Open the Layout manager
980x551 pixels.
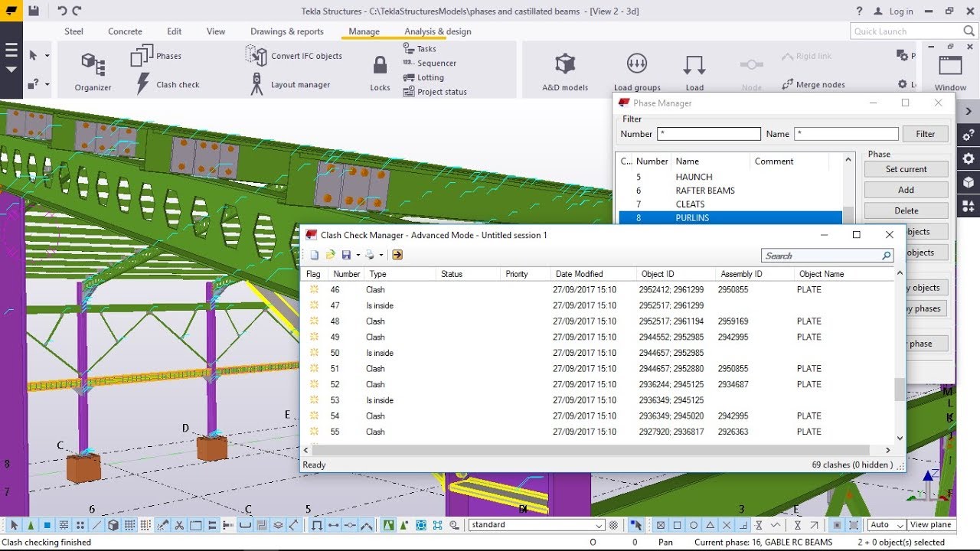(289, 84)
